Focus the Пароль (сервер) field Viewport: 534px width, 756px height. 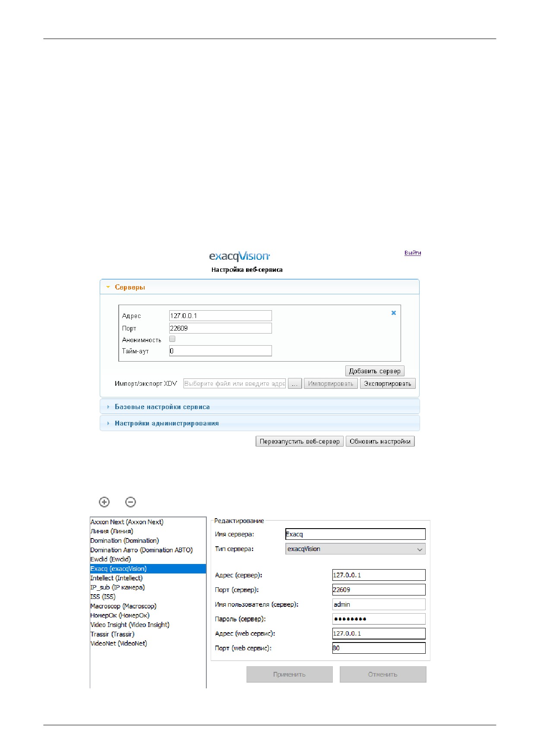click(379, 619)
